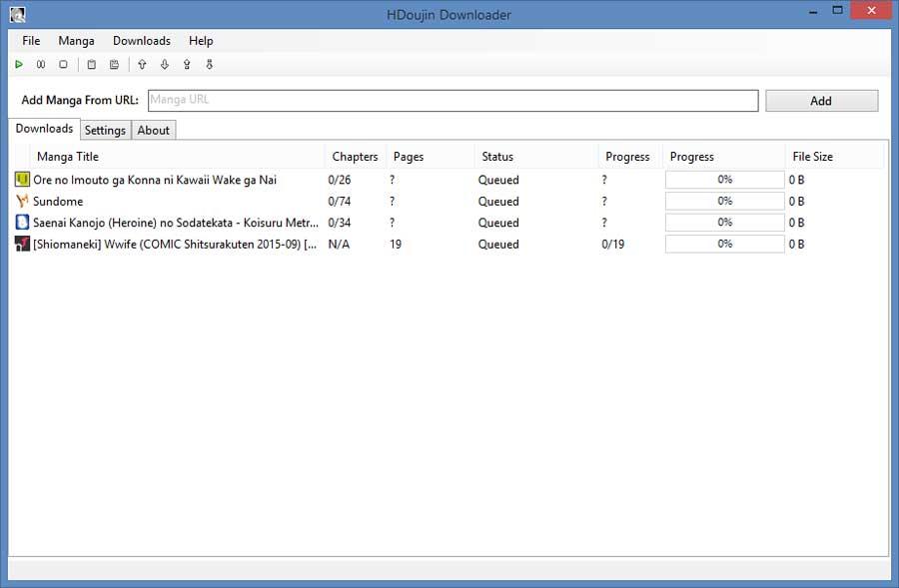Click the progress bar for Ore no Imouto
The image size is (899, 588).
(x=725, y=180)
